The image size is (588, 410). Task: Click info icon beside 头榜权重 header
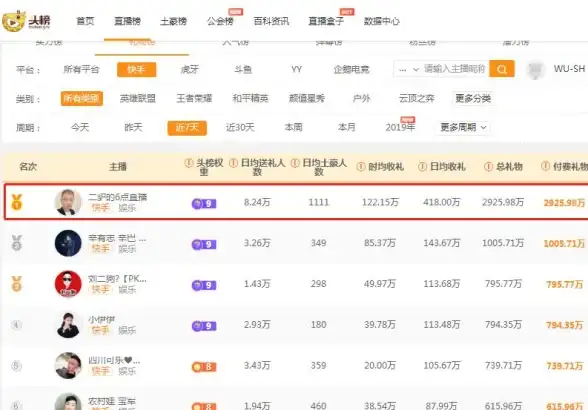(x=189, y=163)
